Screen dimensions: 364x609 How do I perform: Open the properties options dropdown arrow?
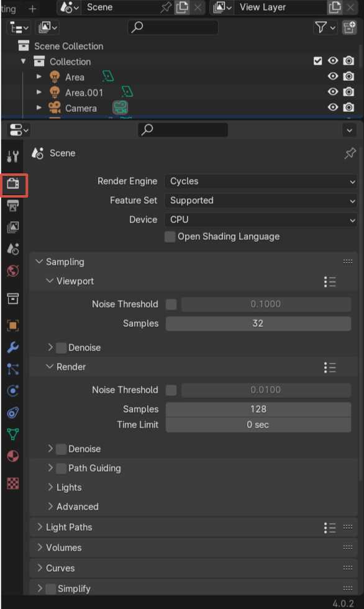coord(349,130)
